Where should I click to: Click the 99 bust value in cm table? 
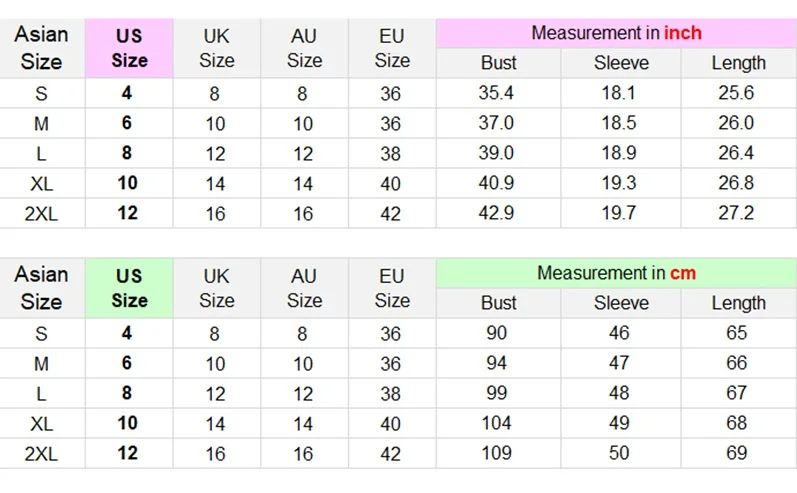point(498,393)
